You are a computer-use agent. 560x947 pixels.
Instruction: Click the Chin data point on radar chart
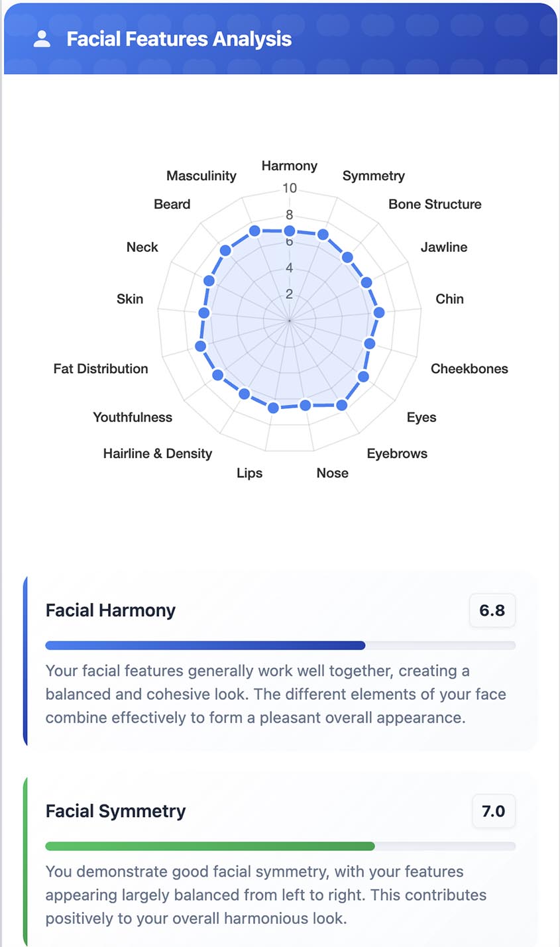click(x=379, y=312)
